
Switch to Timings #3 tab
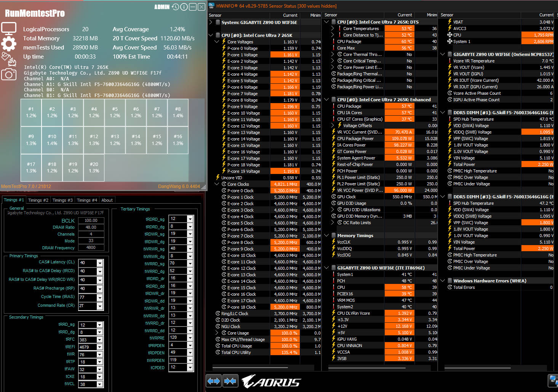[62, 200]
